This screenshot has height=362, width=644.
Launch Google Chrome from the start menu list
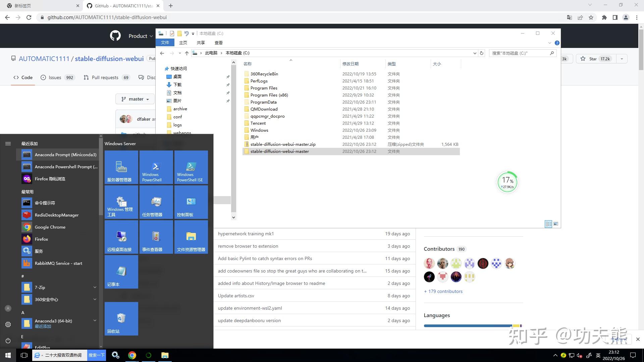pyautogui.click(x=58, y=227)
